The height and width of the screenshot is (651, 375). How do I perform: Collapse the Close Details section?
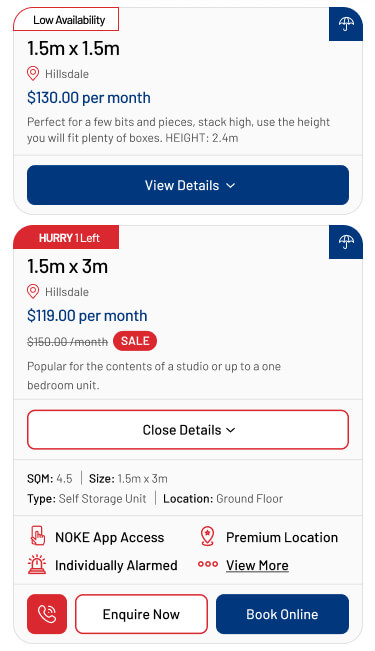tap(188, 430)
